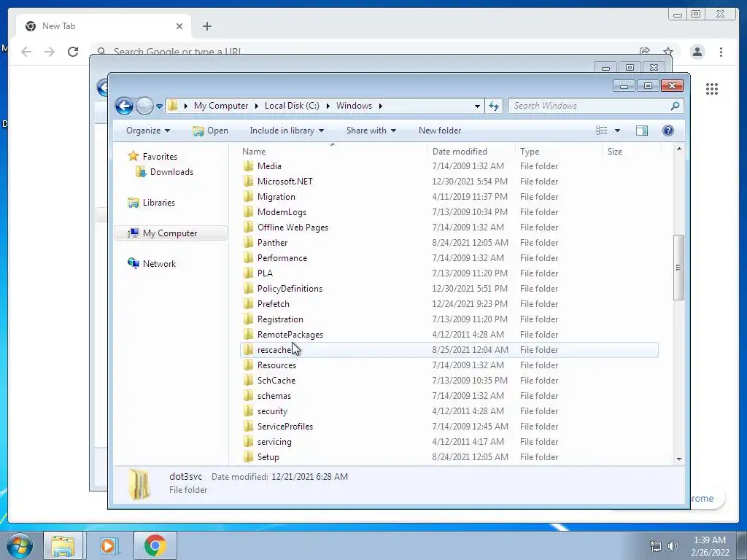The height and width of the screenshot is (560, 747).
Task: Go back using Explorer's blue back arrow
Action: tap(124, 106)
